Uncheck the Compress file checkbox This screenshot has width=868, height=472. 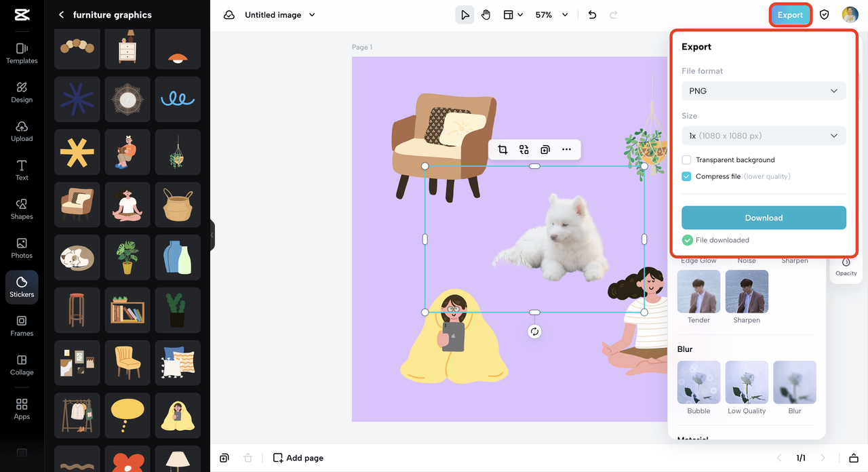coord(686,176)
